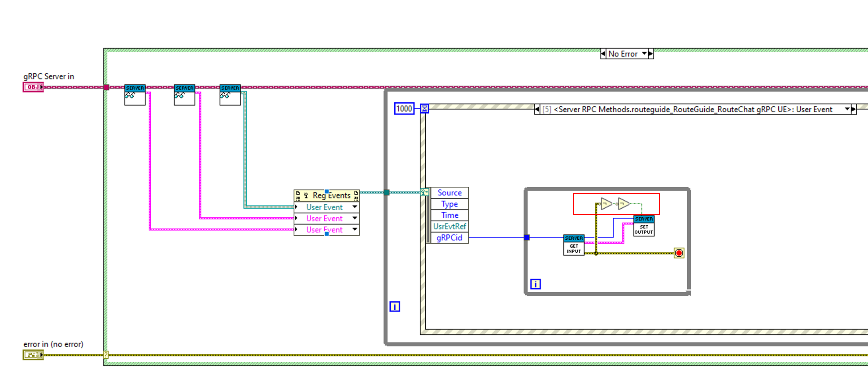The width and height of the screenshot is (868, 382).
Task: Click the outer loop iteration terminal
Action: [x=395, y=307]
